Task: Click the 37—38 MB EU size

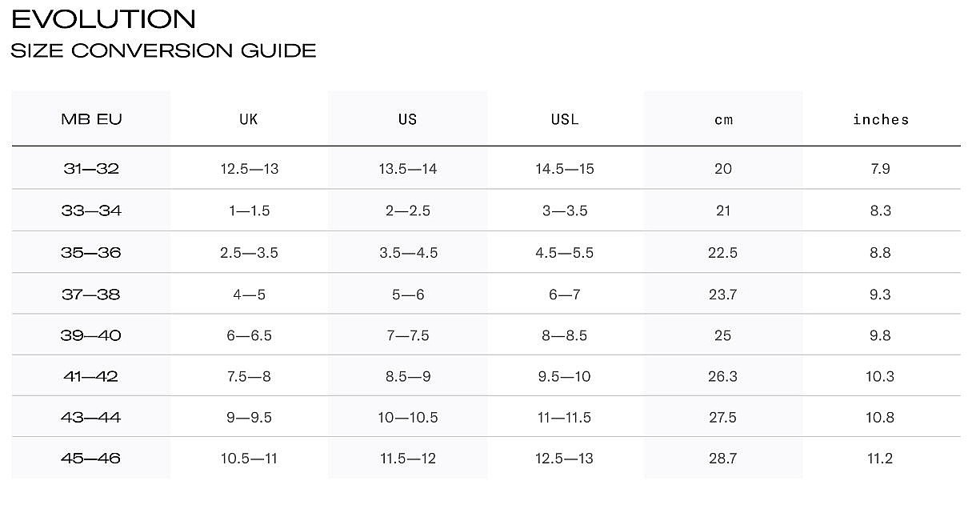Action: tap(91, 294)
